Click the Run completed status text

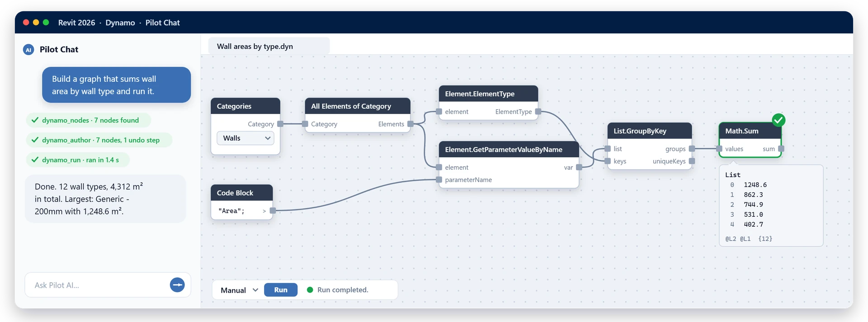[x=343, y=290]
